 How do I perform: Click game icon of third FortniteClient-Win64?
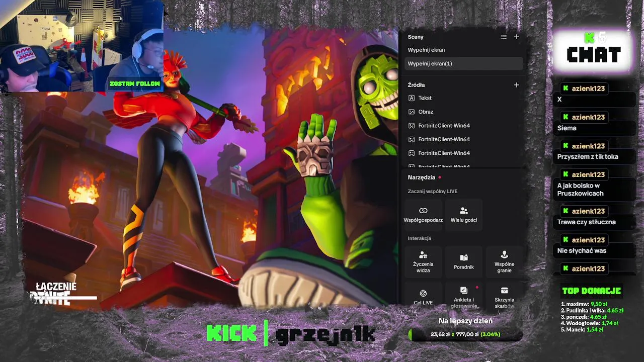(x=412, y=153)
